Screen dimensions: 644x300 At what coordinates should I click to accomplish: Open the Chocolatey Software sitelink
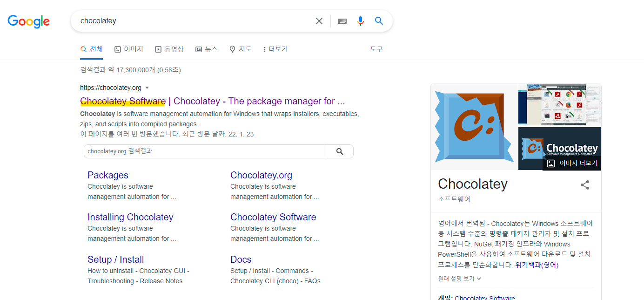[x=273, y=217]
